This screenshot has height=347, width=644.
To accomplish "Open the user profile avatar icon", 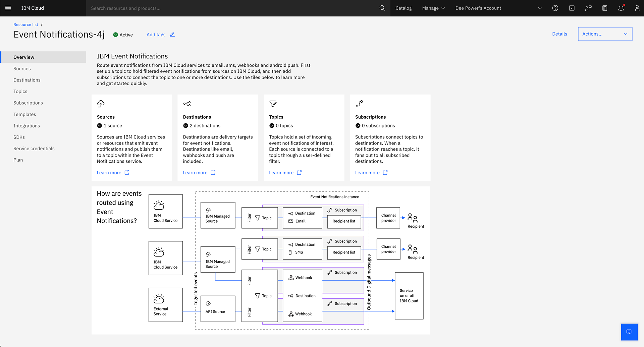I will (637, 8).
